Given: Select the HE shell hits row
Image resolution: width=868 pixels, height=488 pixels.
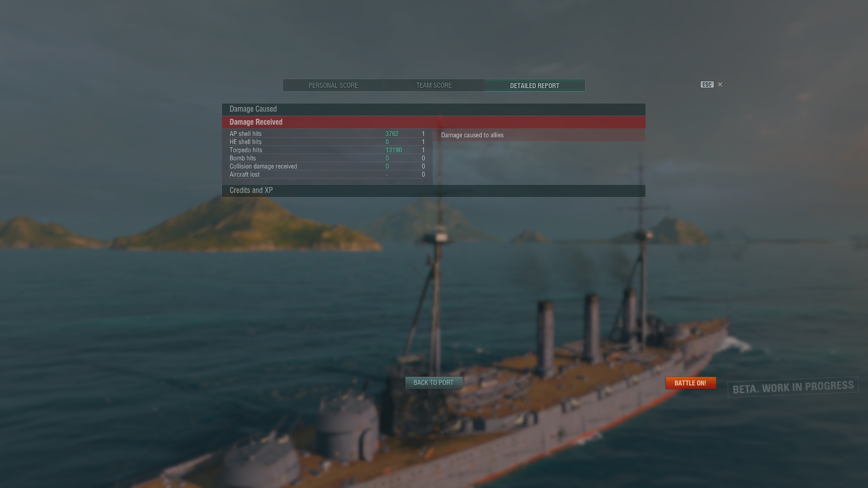Looking at the screenshot, I should pos(327,142).
